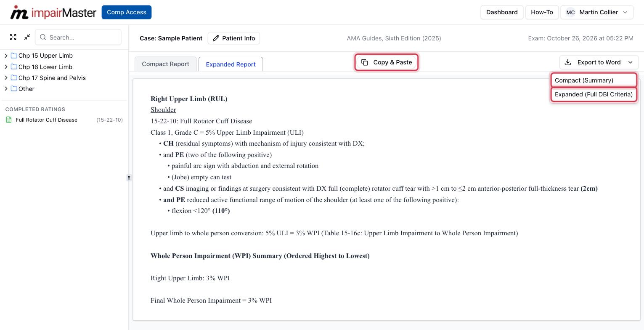Expand Chp 15 Upper Limb chevron
Viewport: 644px width, 330px height.
(x=6, y=56)
